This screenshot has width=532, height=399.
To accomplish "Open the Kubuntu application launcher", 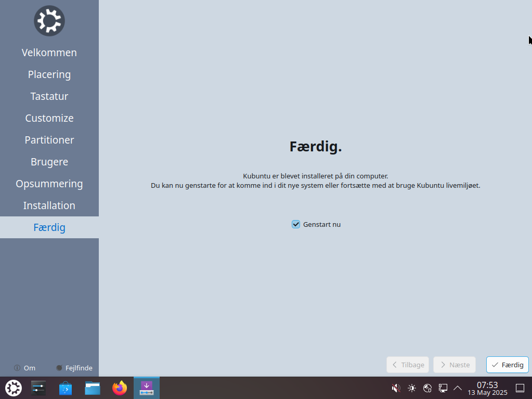I will [14, 388].
